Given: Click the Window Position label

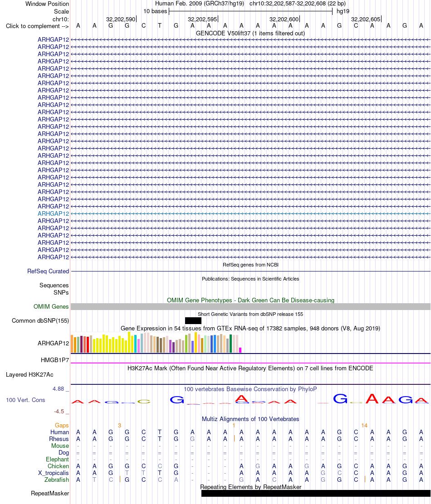Looking at the screenshot, I should (x=47, y=4).
